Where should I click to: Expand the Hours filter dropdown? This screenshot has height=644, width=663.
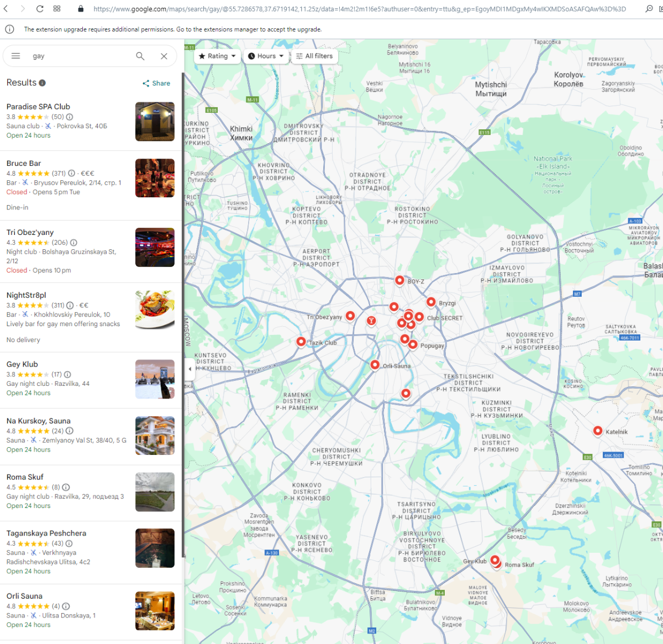click(x=266, y=56)
